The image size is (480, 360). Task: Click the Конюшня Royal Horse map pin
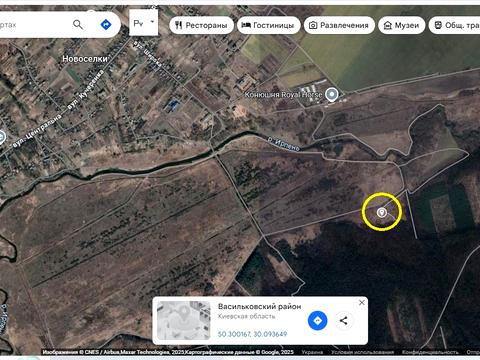332,94
